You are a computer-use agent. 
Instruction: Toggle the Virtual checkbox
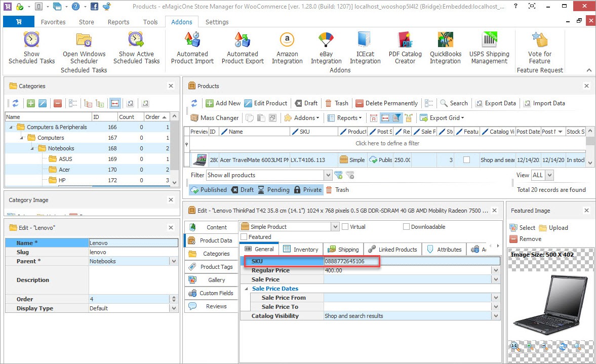pos(345,227)
